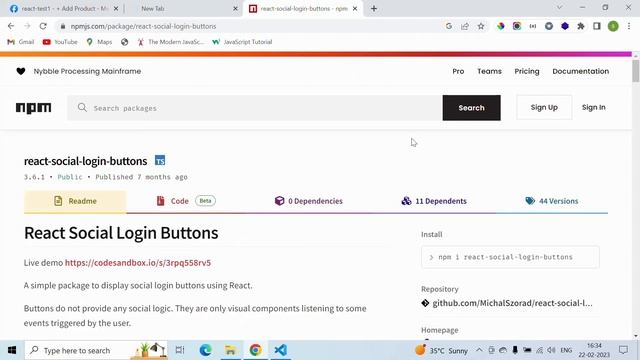Open Google Chrome from the taskbar
The height and width of the screenshot is (360, 640).
click(256, 350)
